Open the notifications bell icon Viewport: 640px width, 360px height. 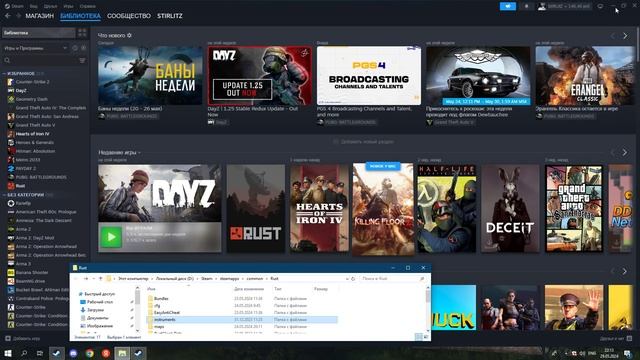[526, 6]
